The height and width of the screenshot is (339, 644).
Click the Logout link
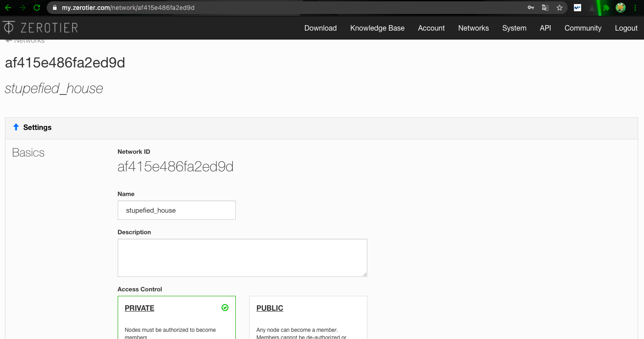coord(626,28)
